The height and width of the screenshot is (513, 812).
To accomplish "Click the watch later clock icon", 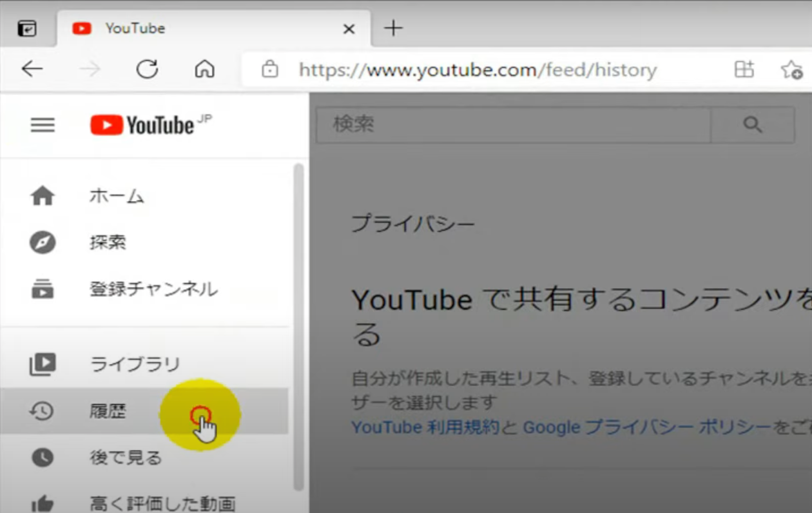I will pos(43,458).
